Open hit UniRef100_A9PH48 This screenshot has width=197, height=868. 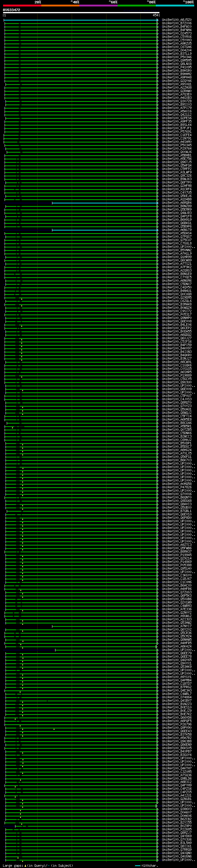[x=177, y=78]
